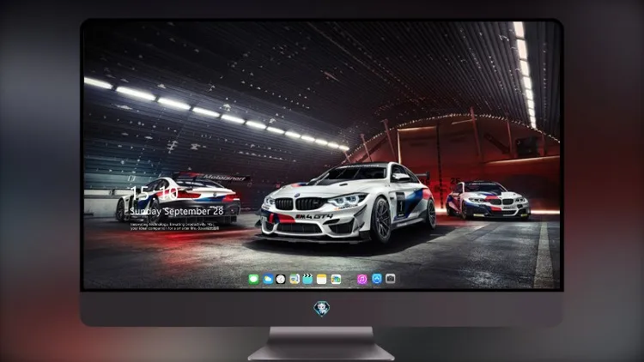Open the Maps app in dock
This screenshot has height=362, width=644.
[295, 279]
